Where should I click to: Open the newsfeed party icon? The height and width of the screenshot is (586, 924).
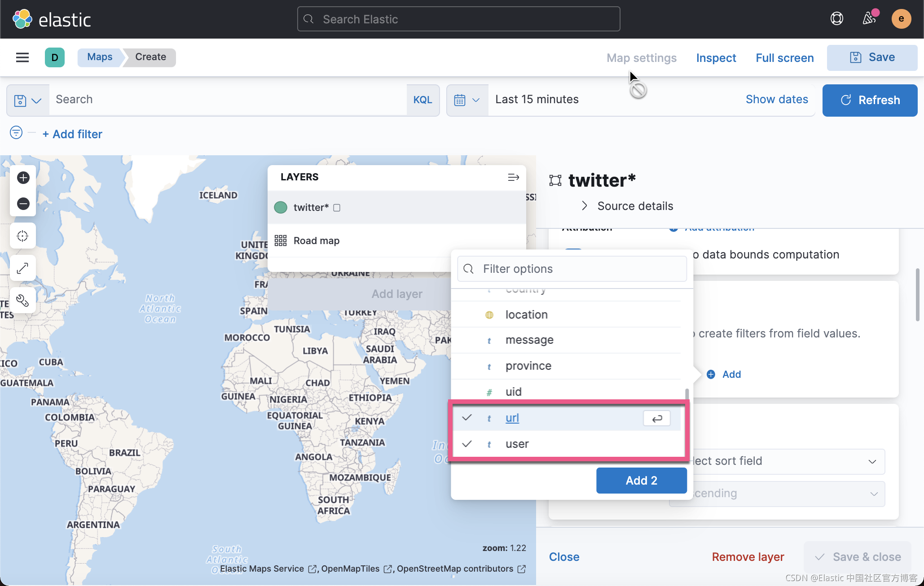[x=869, y=19]
